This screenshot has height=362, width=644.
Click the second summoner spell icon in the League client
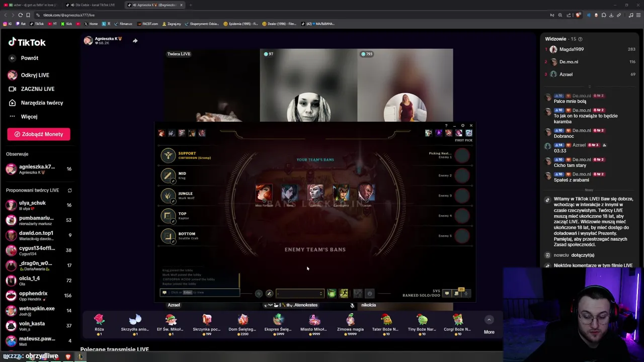344,294
